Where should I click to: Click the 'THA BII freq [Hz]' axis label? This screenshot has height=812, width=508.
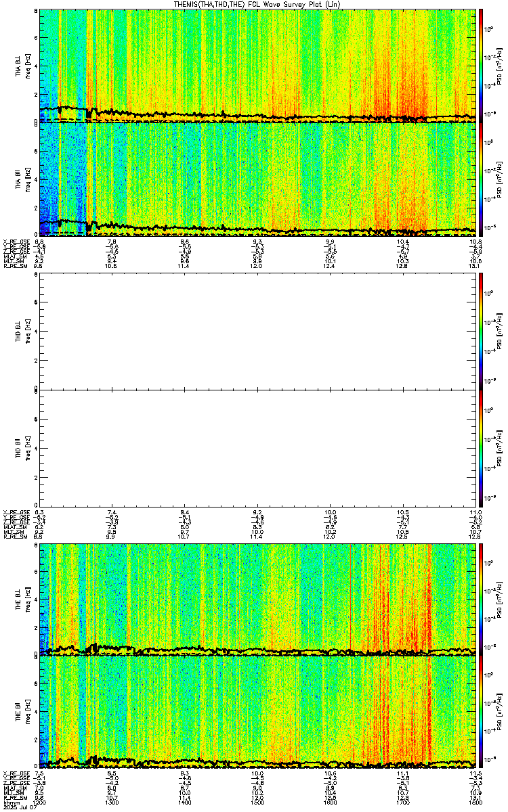23,179
